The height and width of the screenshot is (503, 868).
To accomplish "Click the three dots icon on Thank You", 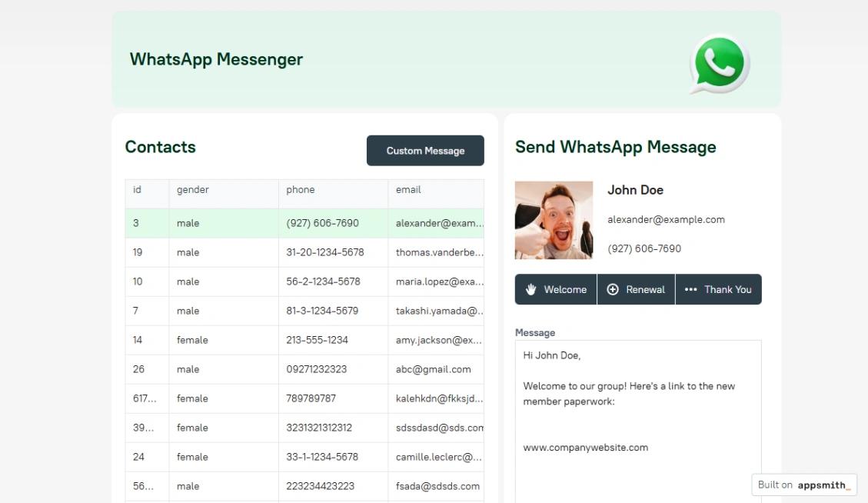I will pyautogui.click(x=690, y=289).
